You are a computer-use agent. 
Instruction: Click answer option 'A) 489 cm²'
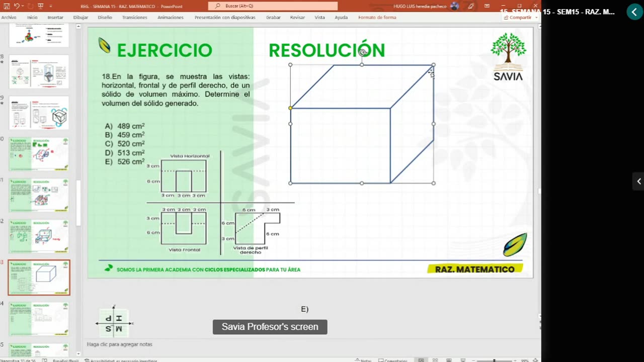click(x=125, y=126)
